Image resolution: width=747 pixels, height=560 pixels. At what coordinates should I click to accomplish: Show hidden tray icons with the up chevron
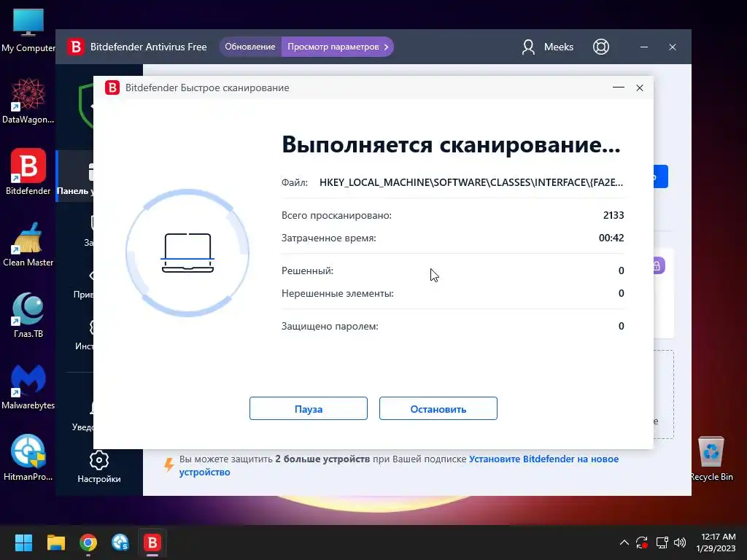624,542
